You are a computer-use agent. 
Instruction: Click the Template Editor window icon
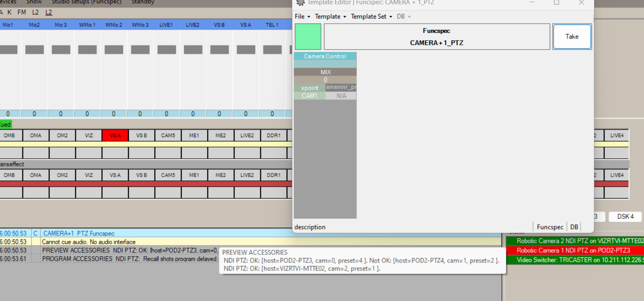[x=300, y=3]
